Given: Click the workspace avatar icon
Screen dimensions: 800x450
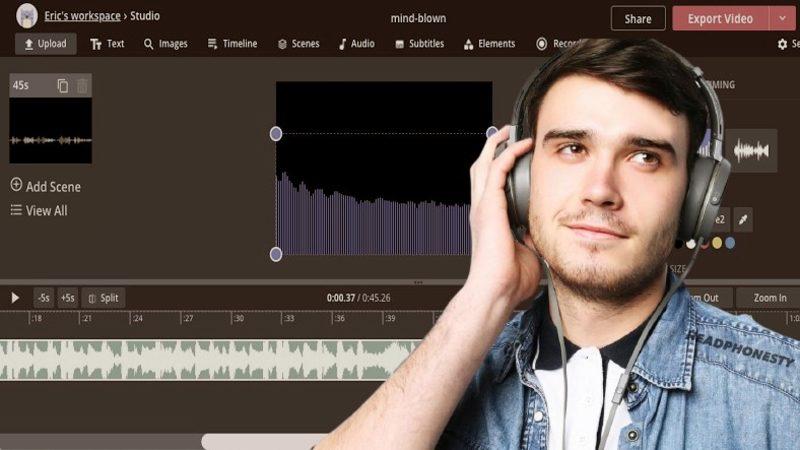Looking at the screenshot, I should click(x=27, y=16).
